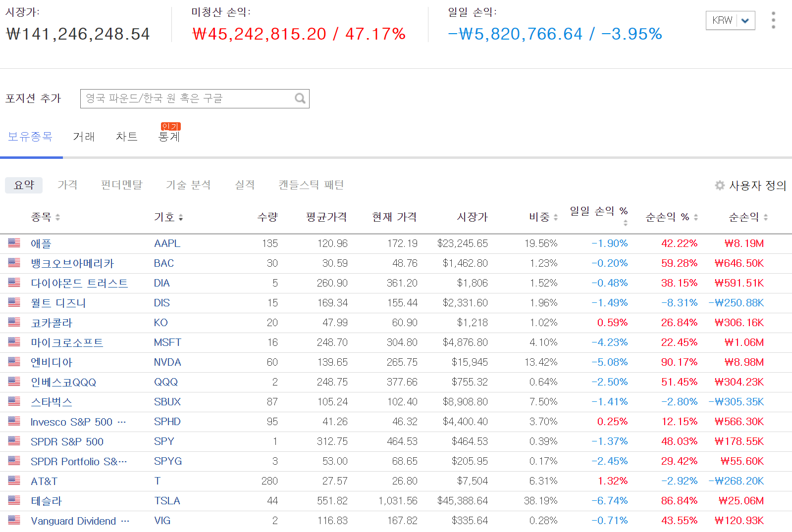792x532 pixels.
Task: Click the SPHD ticker symbol
Action: [x=167, y=422]
